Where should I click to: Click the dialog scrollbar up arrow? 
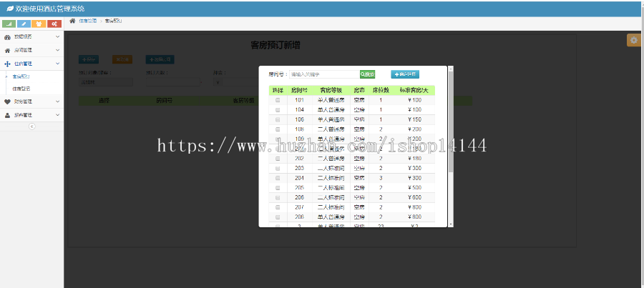pyautogui.click(x=451, y=68)
